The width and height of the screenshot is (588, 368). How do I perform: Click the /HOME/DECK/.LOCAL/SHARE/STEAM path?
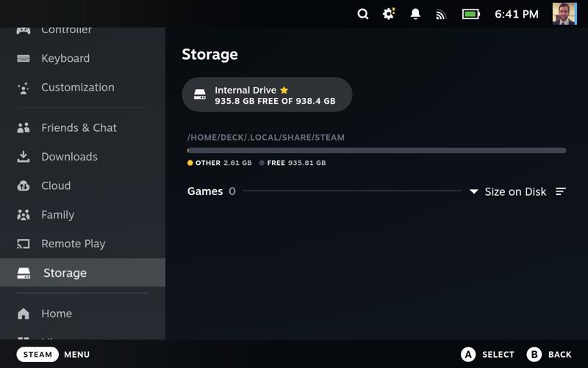[x=266, y=138]
